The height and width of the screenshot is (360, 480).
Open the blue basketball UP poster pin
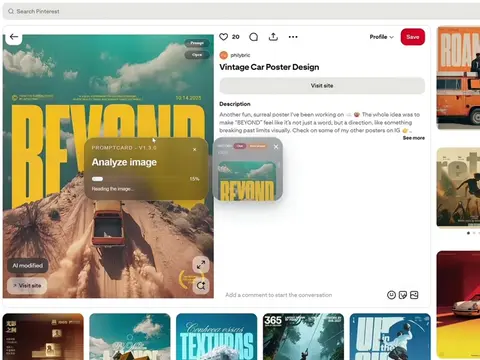coord(390,337)
